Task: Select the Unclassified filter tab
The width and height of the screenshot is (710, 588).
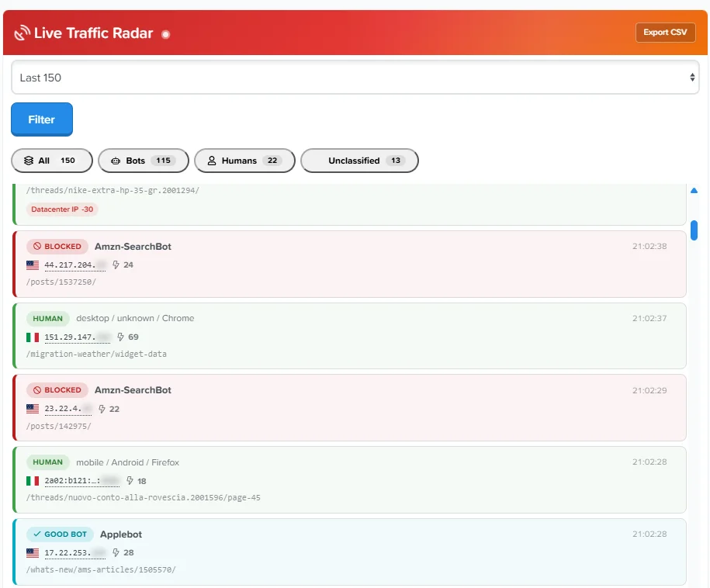Action: tap(359, 161)
